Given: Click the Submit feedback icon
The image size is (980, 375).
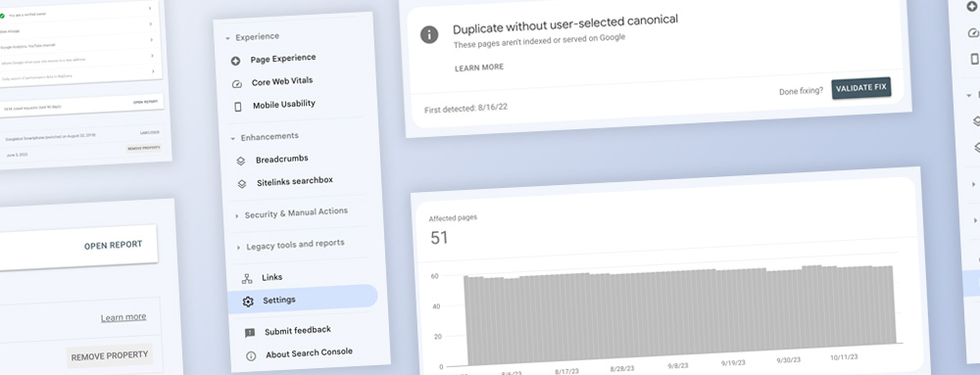Looking at the screenshot, I should (250, 333).
